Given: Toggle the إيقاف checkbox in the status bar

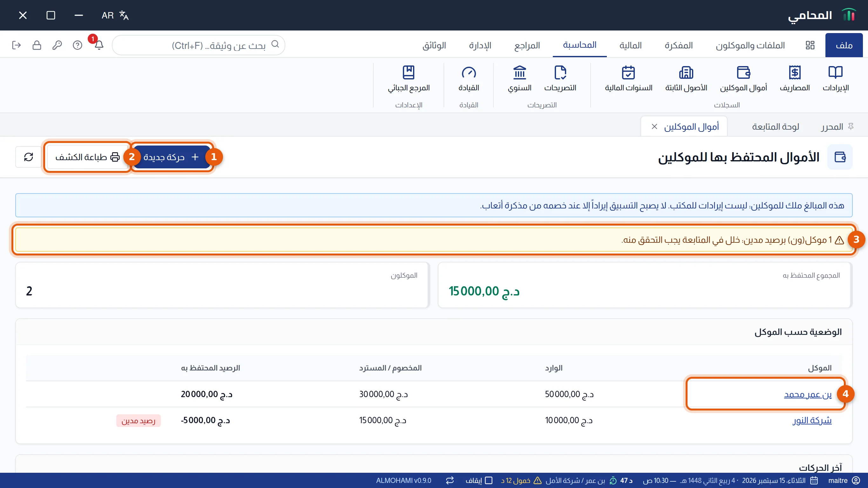Looking at the screenshot, I should point(489,480).
